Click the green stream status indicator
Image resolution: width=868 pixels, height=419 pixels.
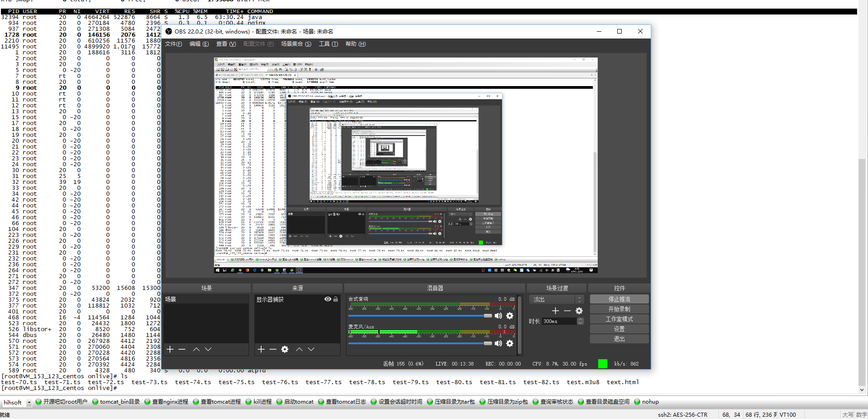(x=603, y=363)
